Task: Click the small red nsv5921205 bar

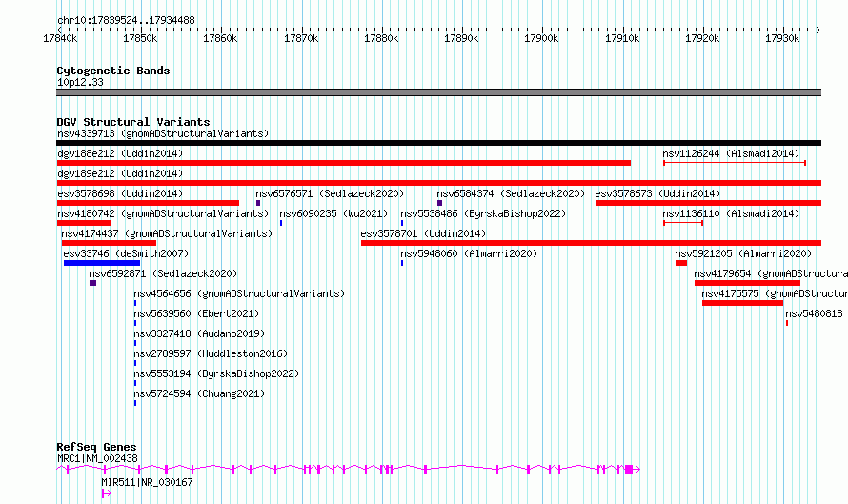Action: tap(681, 263)
